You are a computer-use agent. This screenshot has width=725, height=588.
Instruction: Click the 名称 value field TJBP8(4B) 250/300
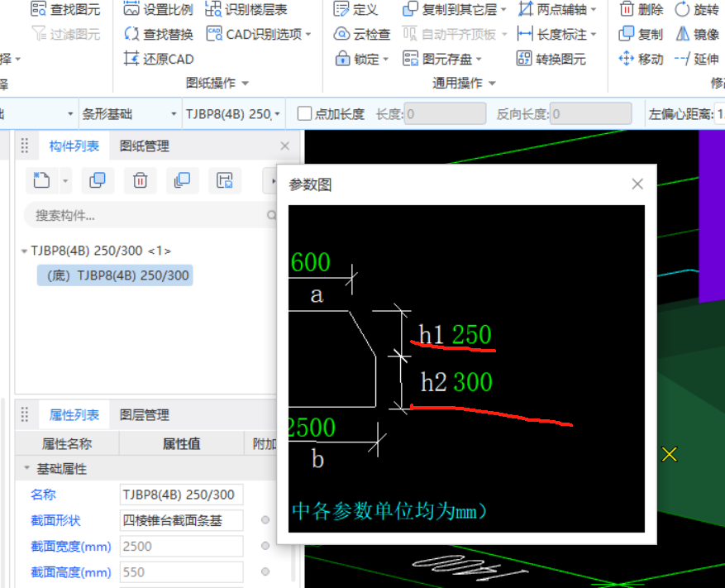click(181, 495)
